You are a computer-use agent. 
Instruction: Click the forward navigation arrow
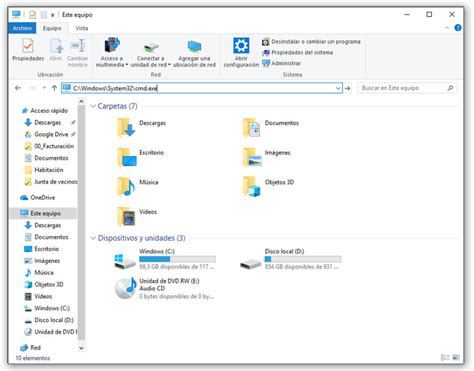tap(32, 88)
